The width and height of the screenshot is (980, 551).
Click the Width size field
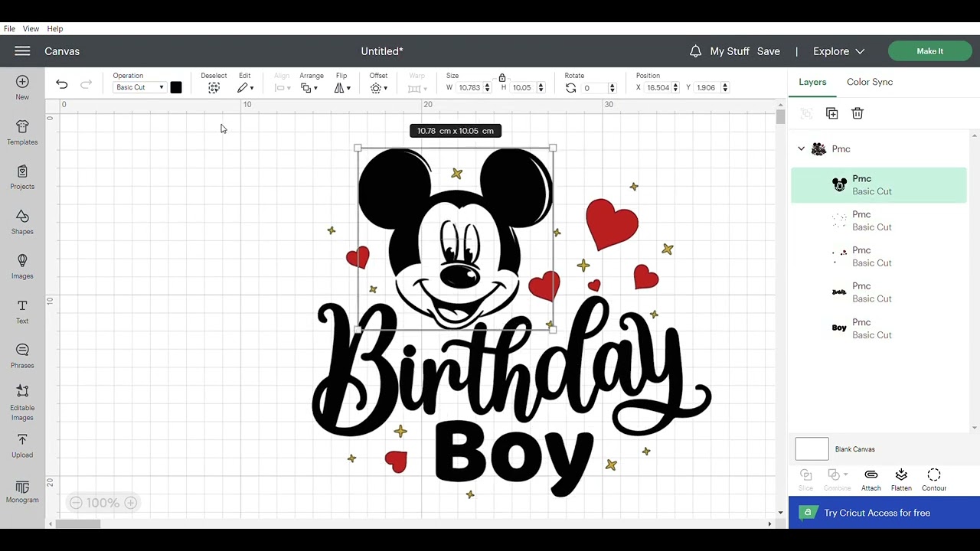point(469,88)
